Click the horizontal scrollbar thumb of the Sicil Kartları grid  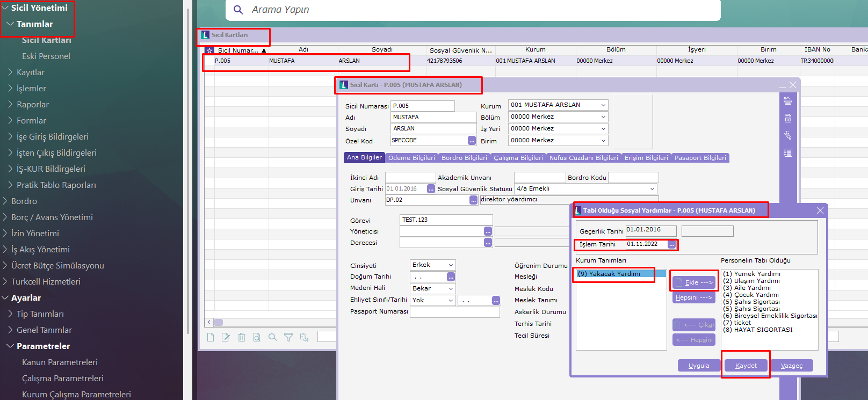(x=218, y=323)
